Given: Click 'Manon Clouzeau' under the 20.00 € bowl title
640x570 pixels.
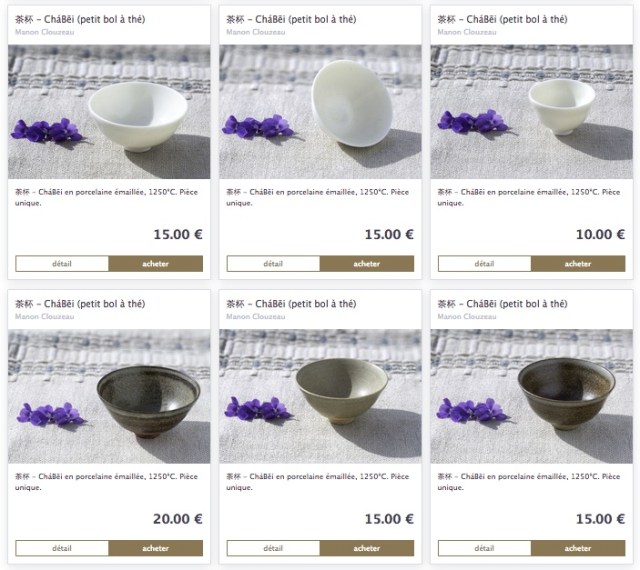Looking at the screenshot, I should point(44,317).
